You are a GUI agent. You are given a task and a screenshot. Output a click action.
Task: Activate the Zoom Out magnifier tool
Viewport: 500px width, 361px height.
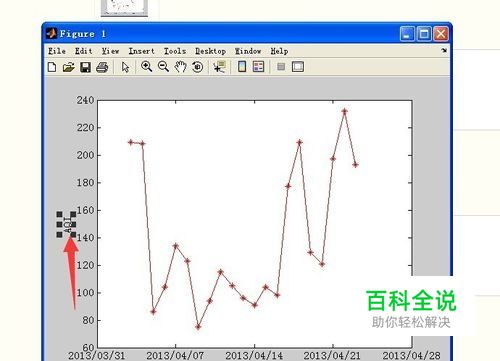163,67
